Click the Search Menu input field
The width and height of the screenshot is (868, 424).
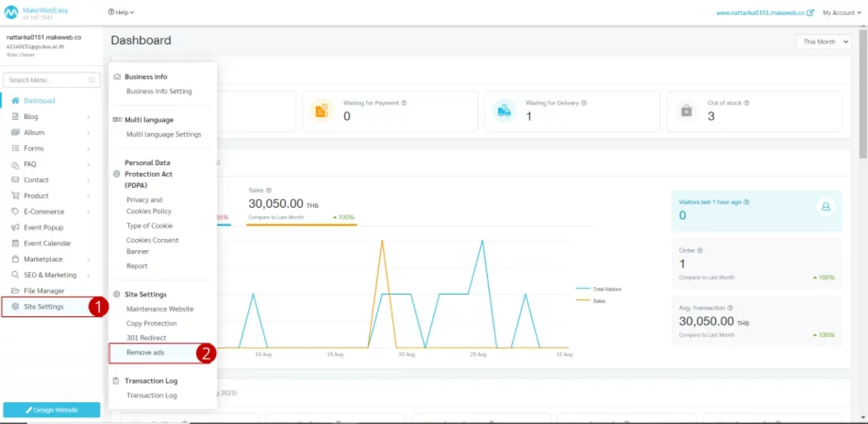(47, 80)
